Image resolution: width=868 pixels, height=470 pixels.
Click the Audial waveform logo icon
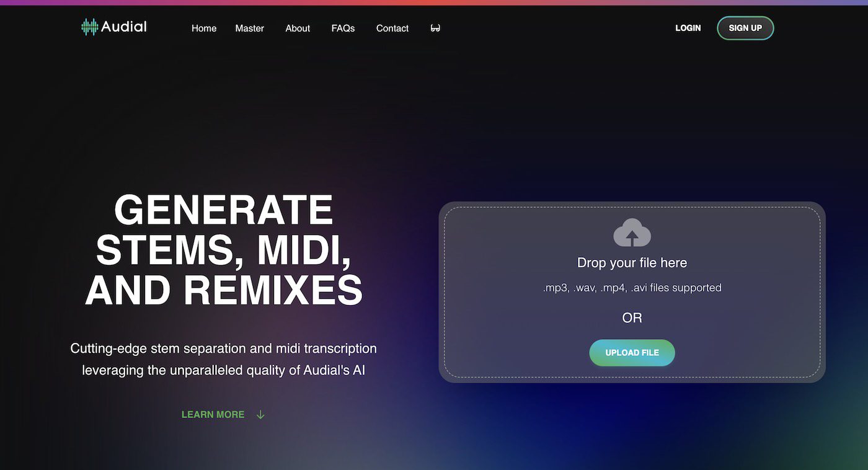90,27
